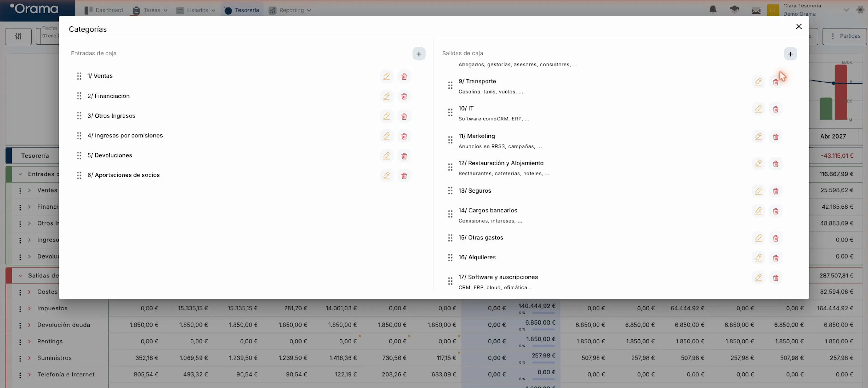Close the Categorías dialog
The width and height of the screenshot is (868, 388).
[x=799, y=26]
